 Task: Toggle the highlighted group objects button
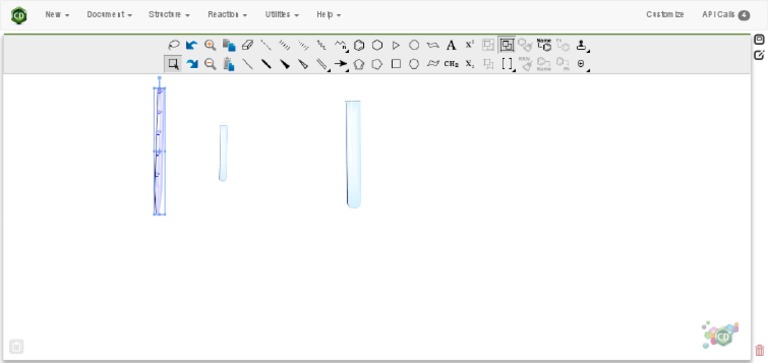coord(507,45)
